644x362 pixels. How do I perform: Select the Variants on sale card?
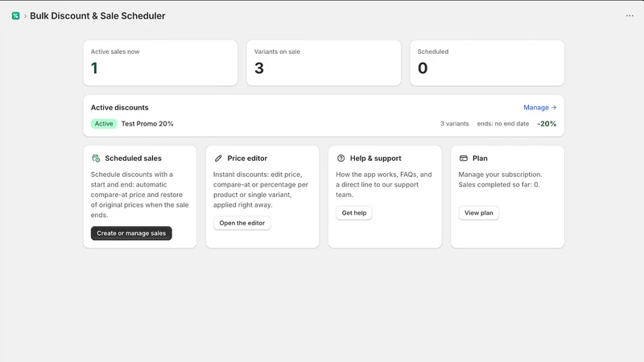[x=324, y=63]
